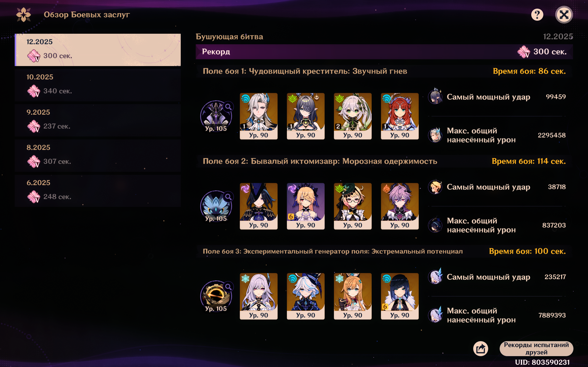The height and width of the screenshot is (367, 588).
Task: Inspect Battlefield 2 ichthyosaur boss icon
Action: pyautogui.click(x=216, y=206)
